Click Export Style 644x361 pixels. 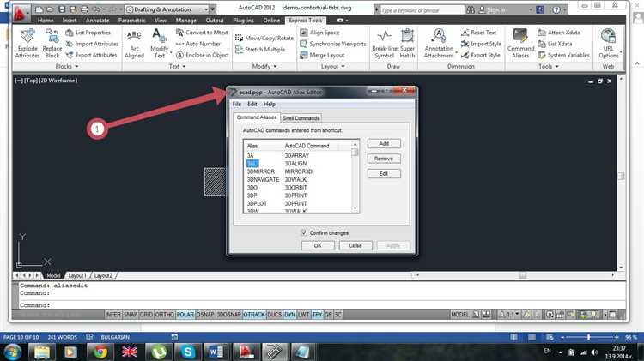pos(481,55)
